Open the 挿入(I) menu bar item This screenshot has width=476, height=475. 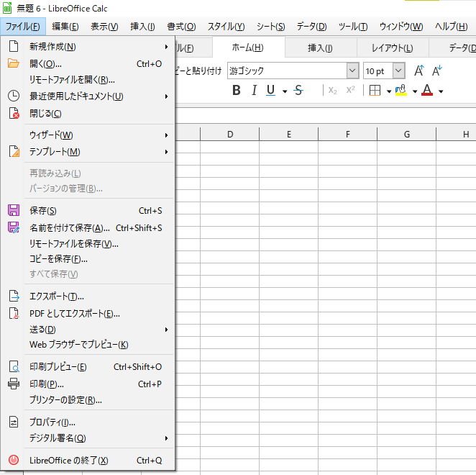[142, 27]
